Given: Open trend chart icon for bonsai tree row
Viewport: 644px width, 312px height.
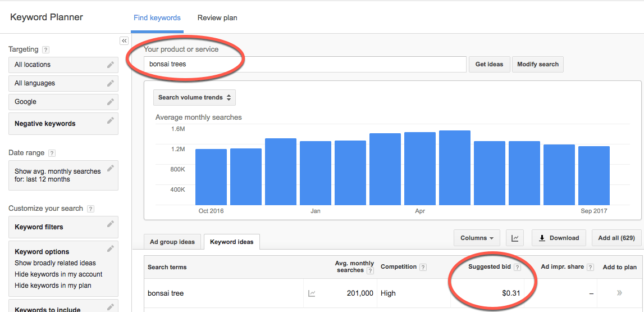Looking at the screenshot, I should click(x=312, y=293).
